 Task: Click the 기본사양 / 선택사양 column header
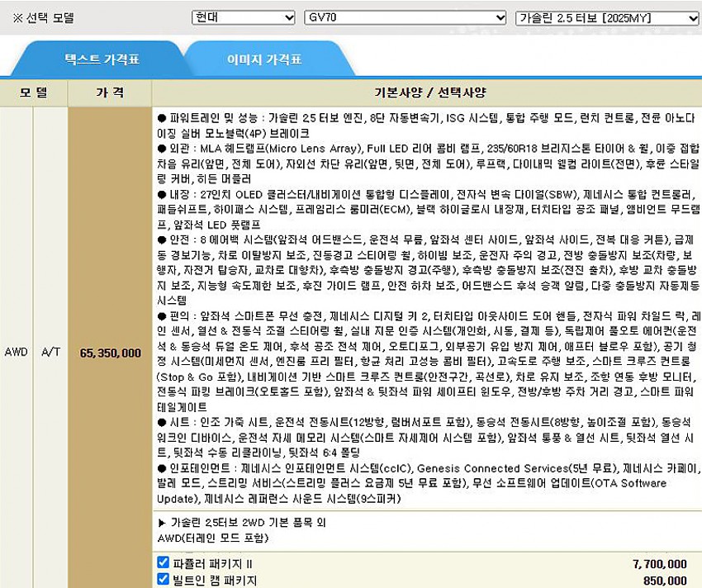click(x=426, y=91)
